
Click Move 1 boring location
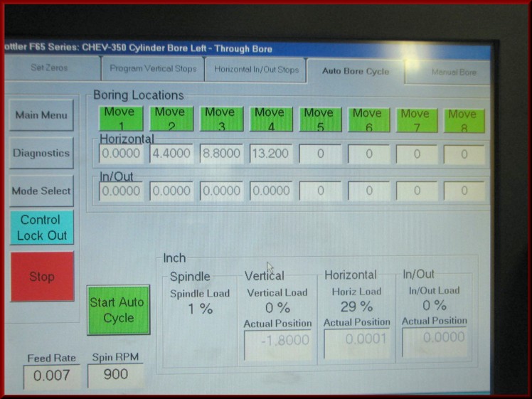[121, 118]
